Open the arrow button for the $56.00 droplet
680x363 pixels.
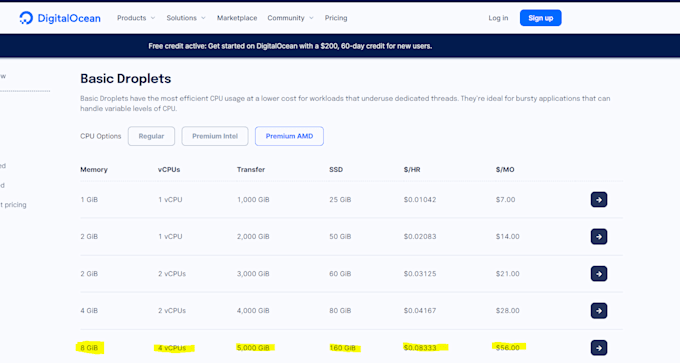point(598,347)
